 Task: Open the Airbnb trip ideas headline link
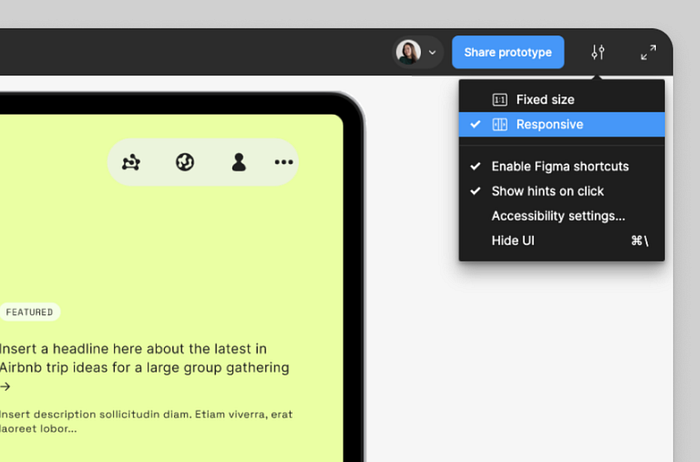144,358
